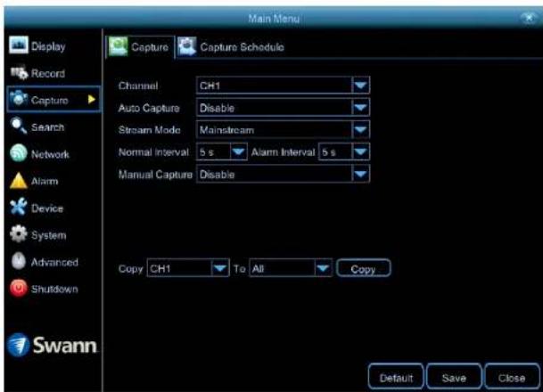Click the Stream Mode label
The image size is (543, 392).
coord(149,130)
